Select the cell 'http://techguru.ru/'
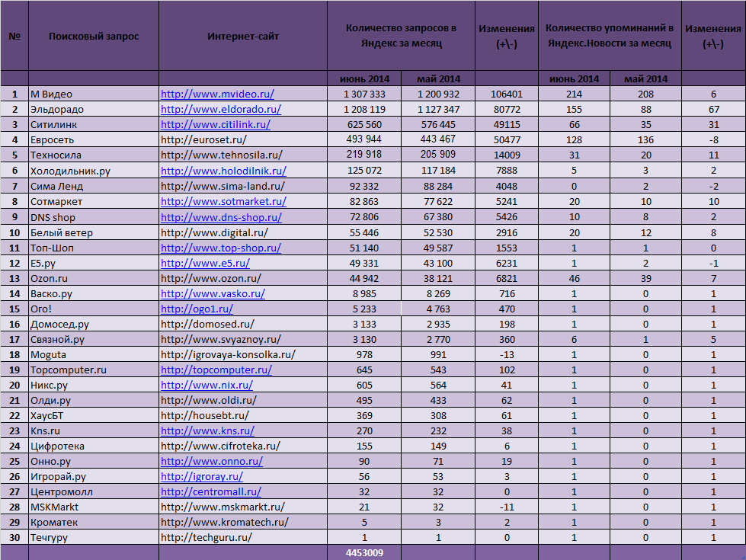746x560 pixels. pos(243,537)
